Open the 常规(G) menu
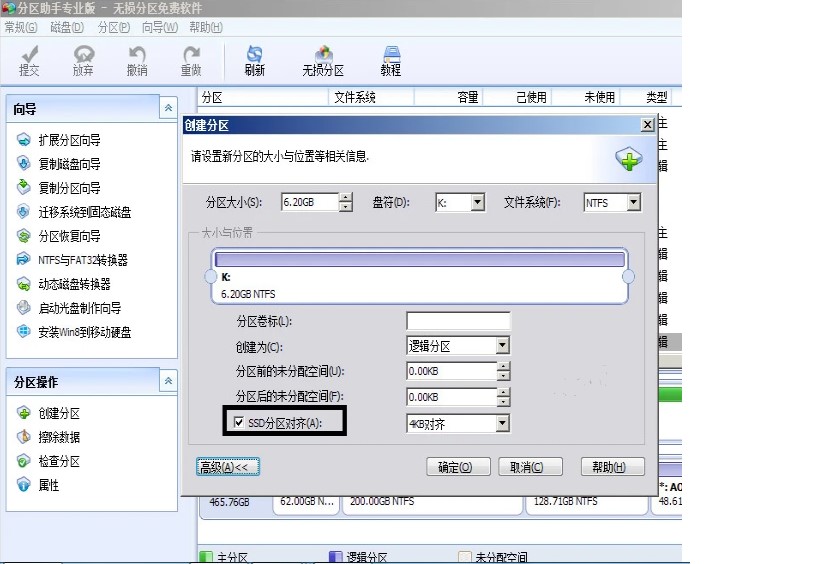The image size is (819, 564). pos(21,27)
